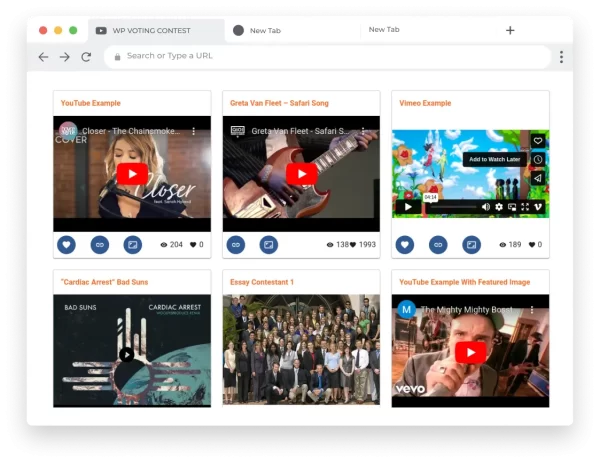Reload the page
The image size is (600, 463).
(86, 57)
